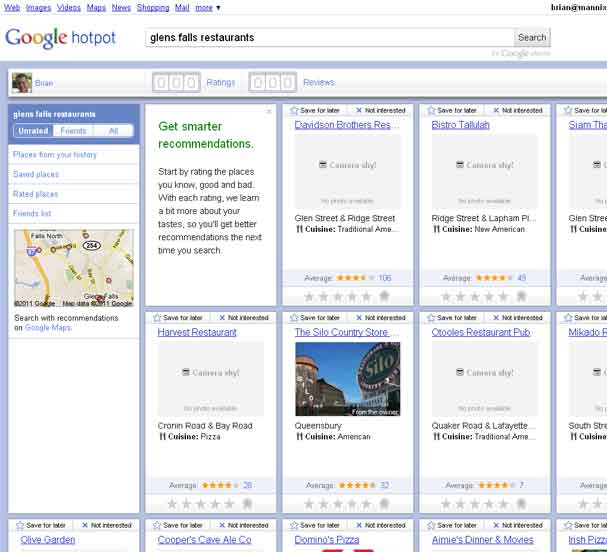Click Davidson Brothers review count 106

click(385, 278)
